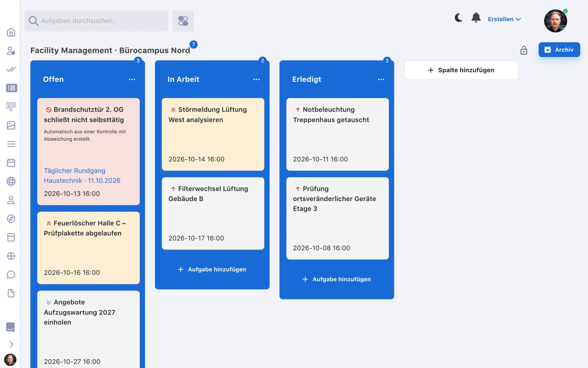The image size is (588, 368).
Task: Open the Erledigt column options menu
Action: pyautogui.click(x=381, y=79)
